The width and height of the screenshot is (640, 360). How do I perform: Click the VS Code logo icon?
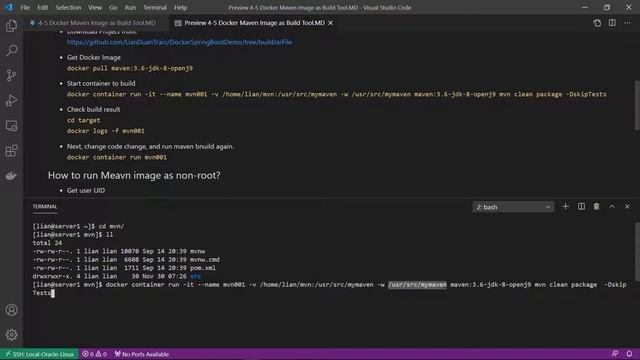coord(9,7)
